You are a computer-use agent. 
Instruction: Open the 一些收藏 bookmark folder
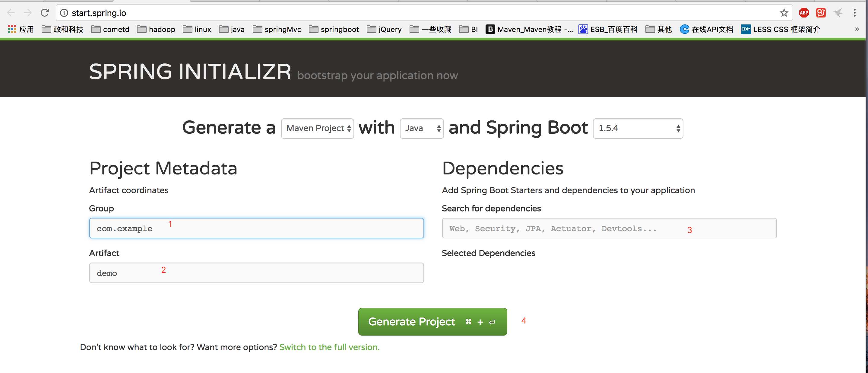[x=430, y=29]
